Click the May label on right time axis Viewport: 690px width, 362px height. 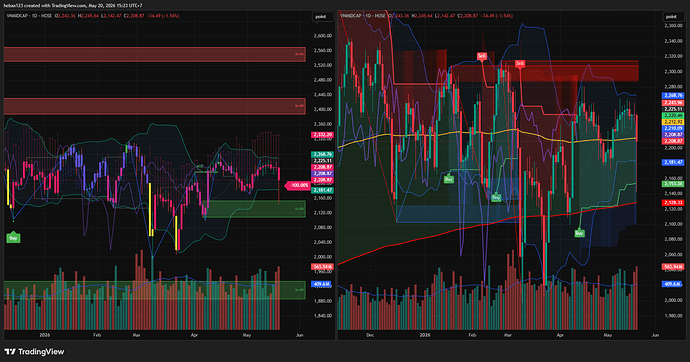point(608,335)
